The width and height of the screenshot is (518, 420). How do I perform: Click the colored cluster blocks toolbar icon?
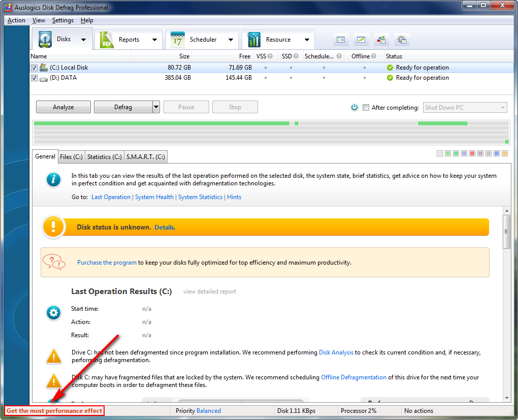tap(381, 40)
